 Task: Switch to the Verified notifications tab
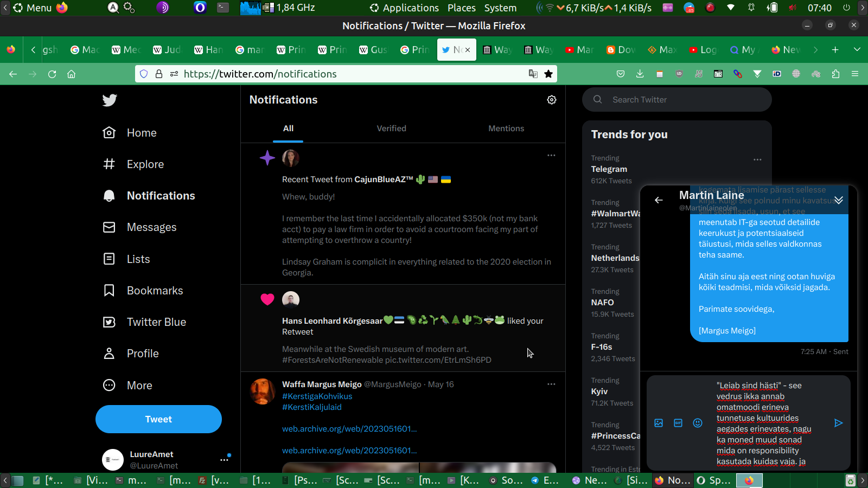pyautogui.click(x=392, y=129)
